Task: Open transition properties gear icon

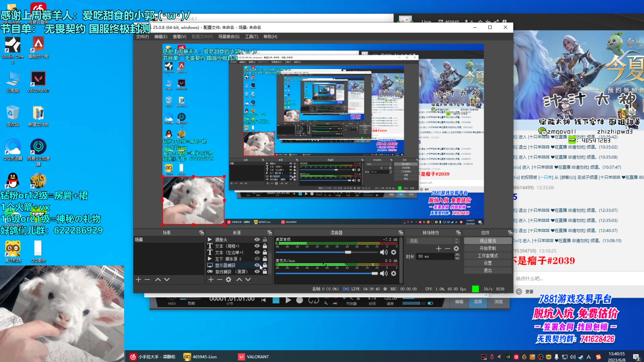Action: tap(456, 248)
